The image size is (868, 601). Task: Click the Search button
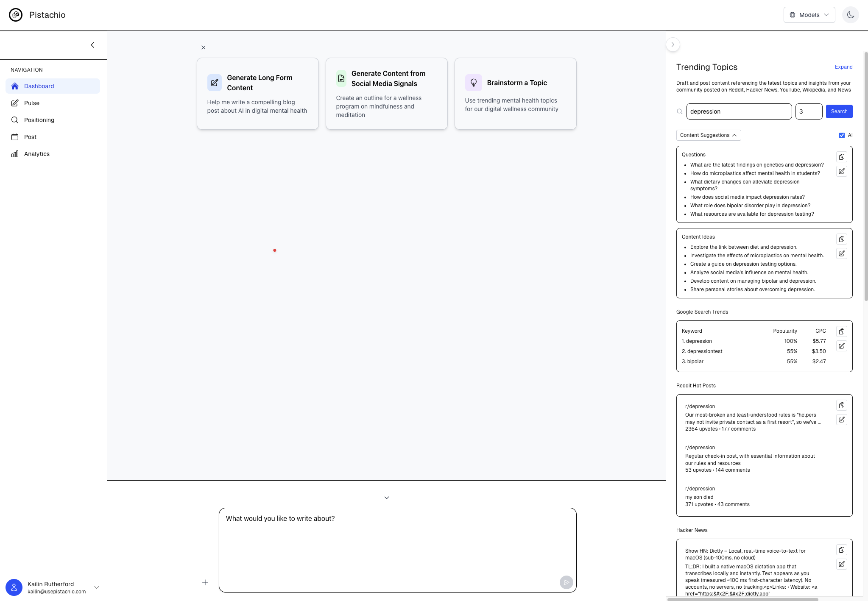pos(839,111)
